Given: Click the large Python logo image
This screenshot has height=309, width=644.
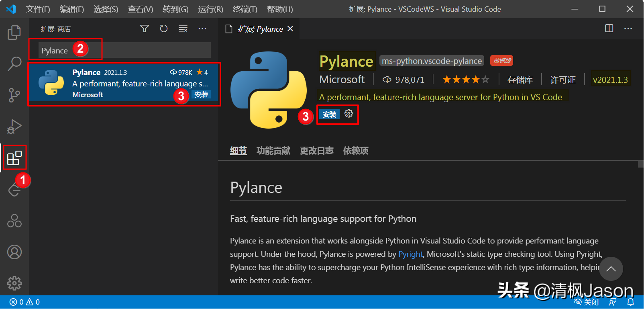Looking at the screenshot, I should tap(269, 90).
